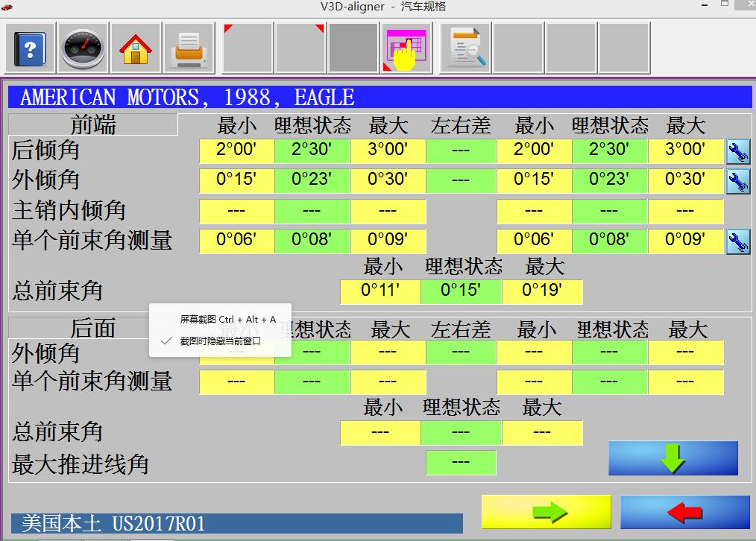Image resolution: width=756 pixels, height=541 pixels.
Task: Click wrench icon in 单个前束角测量 row
Action: coord(738,241)
